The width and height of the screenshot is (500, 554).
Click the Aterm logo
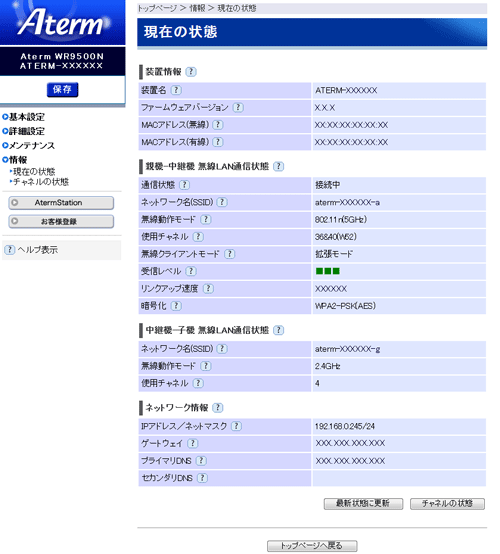click(x=63, y=22)
